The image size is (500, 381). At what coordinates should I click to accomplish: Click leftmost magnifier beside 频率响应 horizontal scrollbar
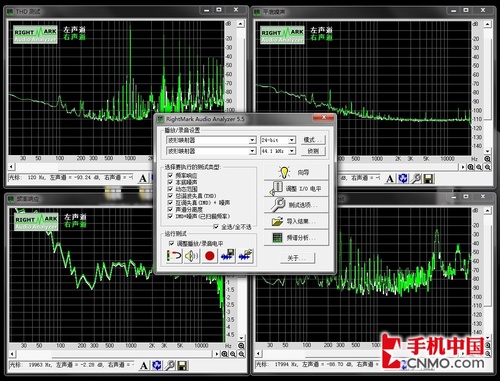click(x=224, y=354)
